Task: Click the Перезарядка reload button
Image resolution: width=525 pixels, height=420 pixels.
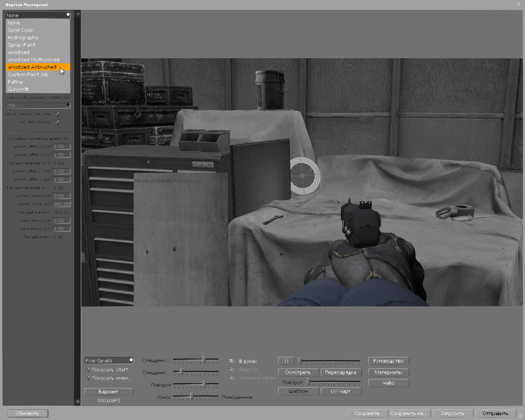Action: click(x=341, y=372)
